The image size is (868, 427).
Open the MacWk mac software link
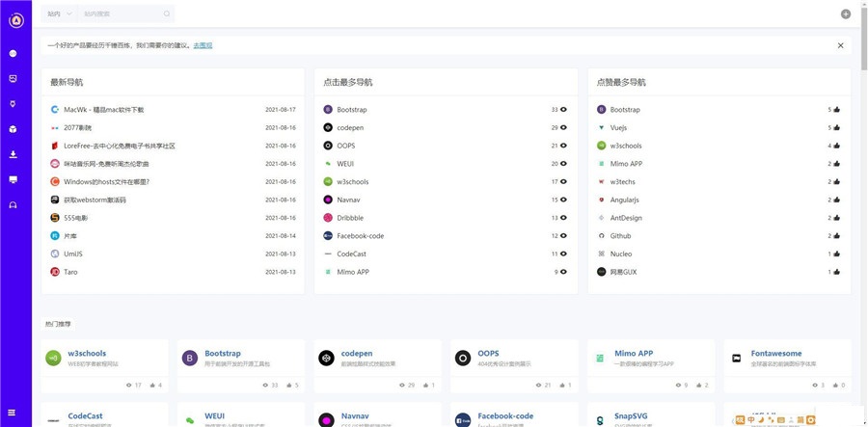pos(103,110)
